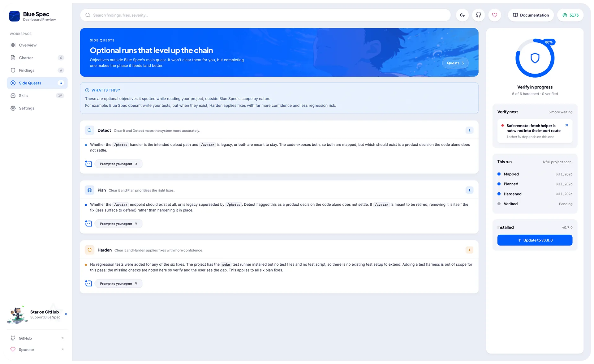594x364 pixels.
Task: Click the GitHub icon in sidebar footer
Action: [x=13, y=338]
